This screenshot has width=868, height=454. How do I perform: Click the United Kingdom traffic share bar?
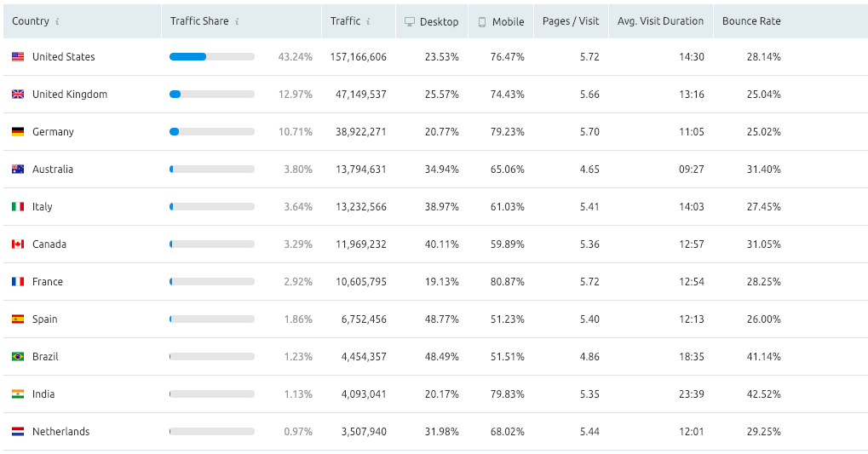[x=212, y=94]
